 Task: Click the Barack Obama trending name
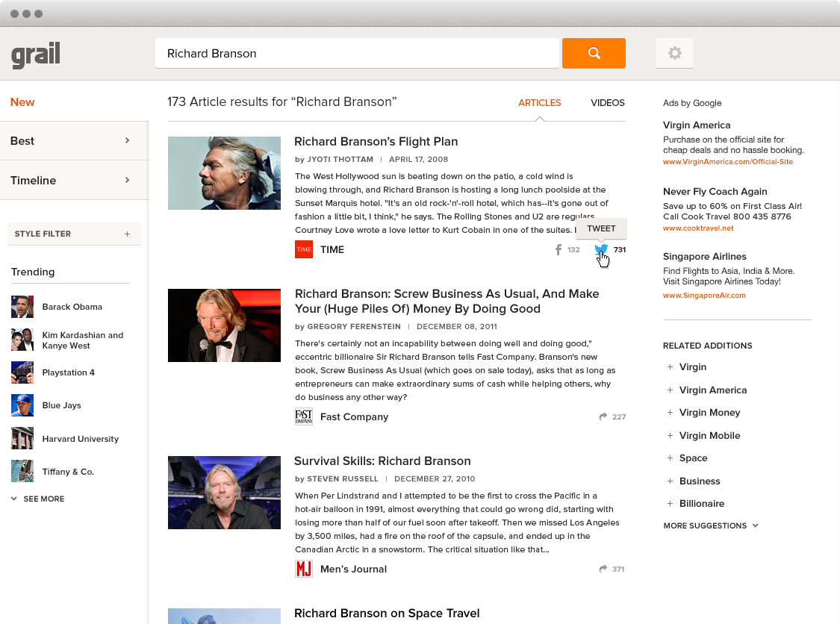72,307
